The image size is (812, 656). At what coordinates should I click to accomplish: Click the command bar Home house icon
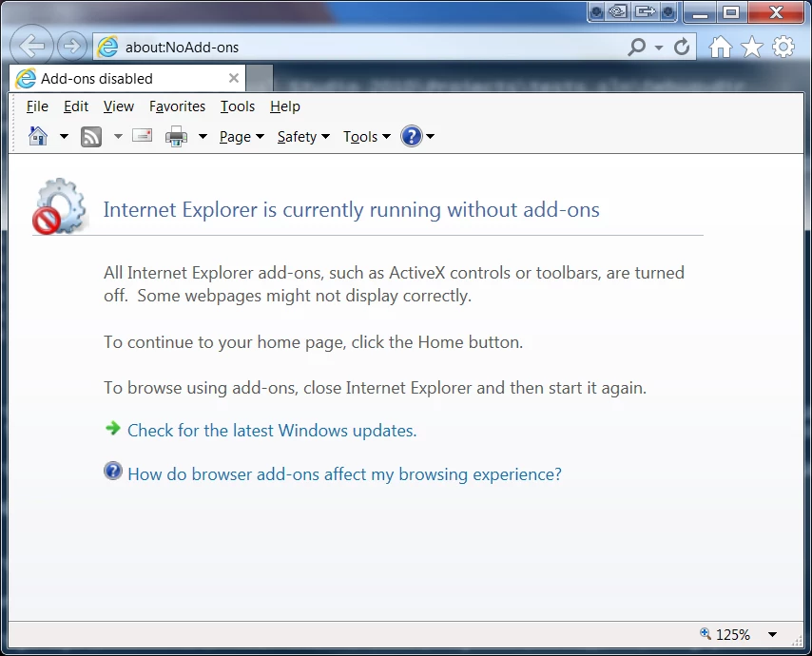[38, 136]
